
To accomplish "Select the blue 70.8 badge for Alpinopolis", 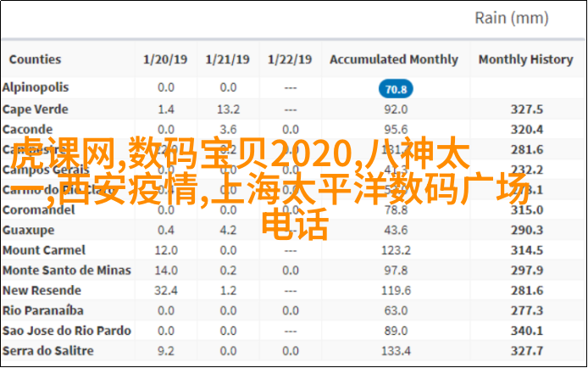I will (x=396, y=89).
